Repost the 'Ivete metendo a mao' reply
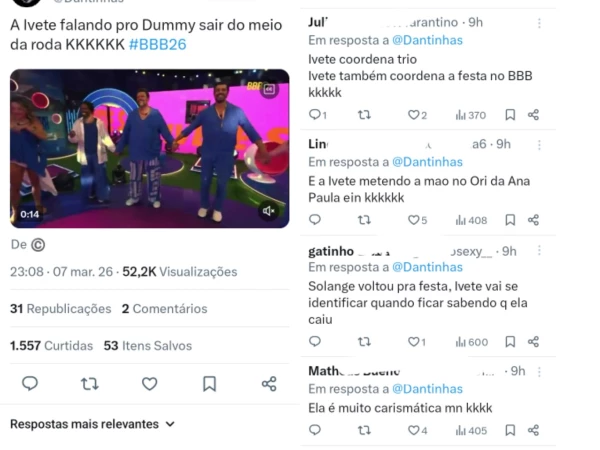The image size is (600, 450). 364,220
